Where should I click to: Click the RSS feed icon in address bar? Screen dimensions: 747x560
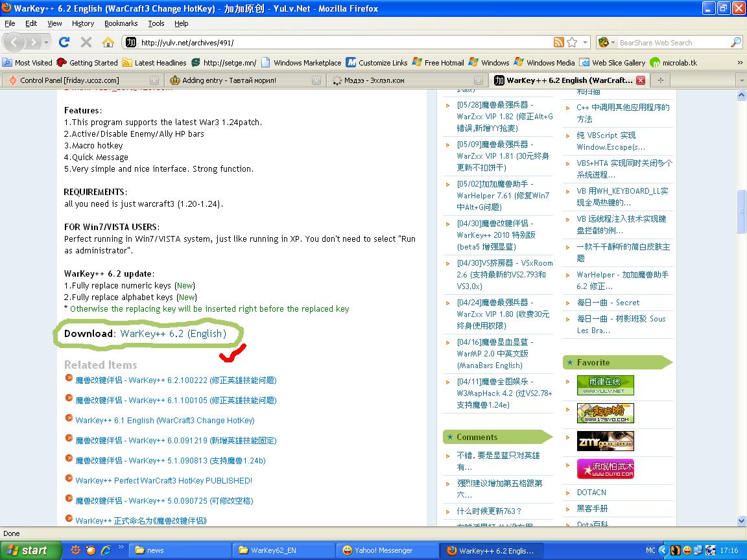[559, 42]
